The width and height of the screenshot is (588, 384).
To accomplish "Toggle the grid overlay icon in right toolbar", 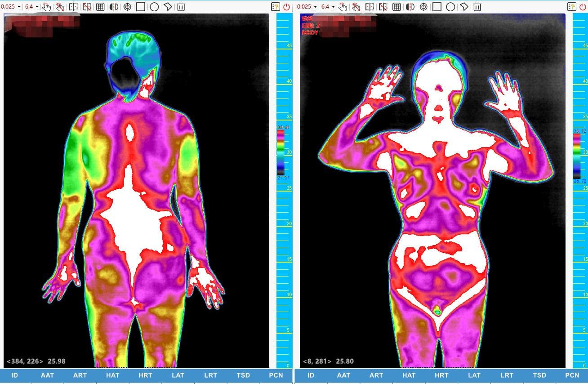I will point(397,7).
